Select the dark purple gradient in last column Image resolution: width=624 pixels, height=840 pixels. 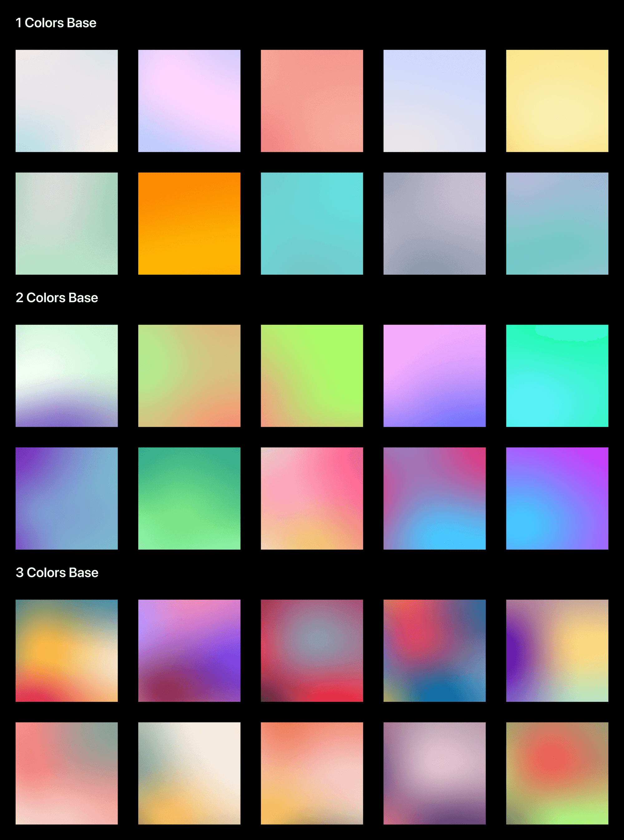(557, 650)
